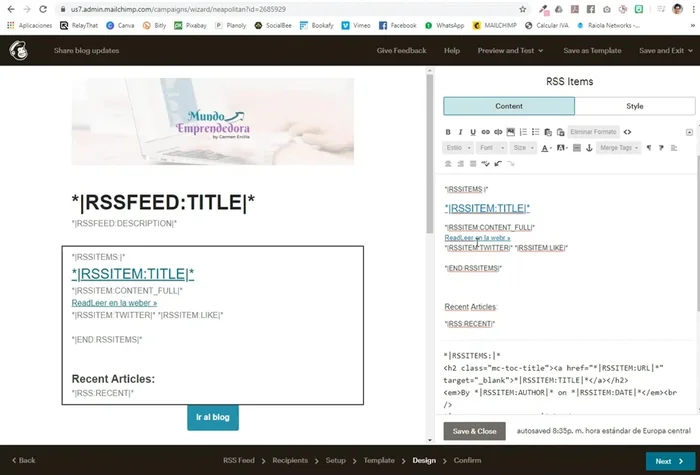Click the insert image icon
This screenshot has height=475, width=700.
(x=510, y=132)
